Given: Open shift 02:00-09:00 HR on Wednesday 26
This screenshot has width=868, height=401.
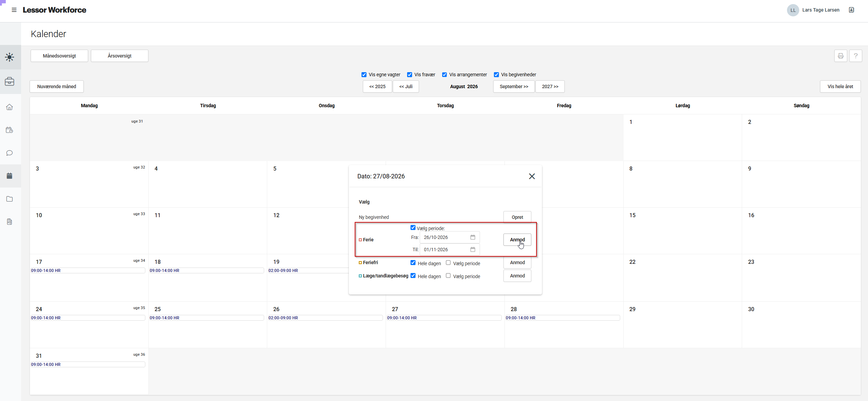Looking at the screenshot, I should (x=325, y=318).
